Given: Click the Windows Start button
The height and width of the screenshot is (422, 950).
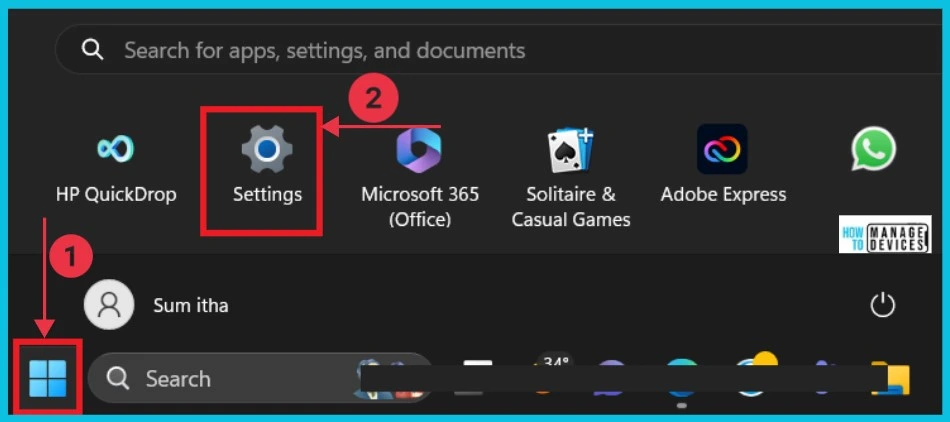Looking at the screenshot, I should 48,378.
